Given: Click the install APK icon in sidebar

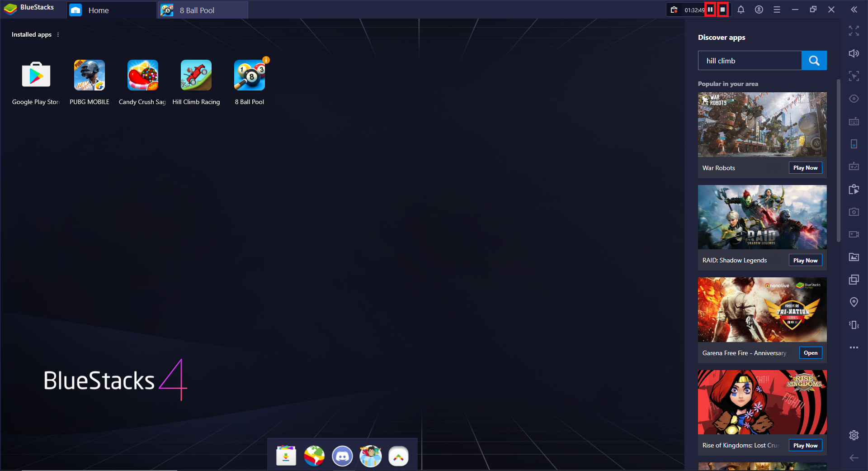Looking at the screenshot, I should (x=854, y=189).
